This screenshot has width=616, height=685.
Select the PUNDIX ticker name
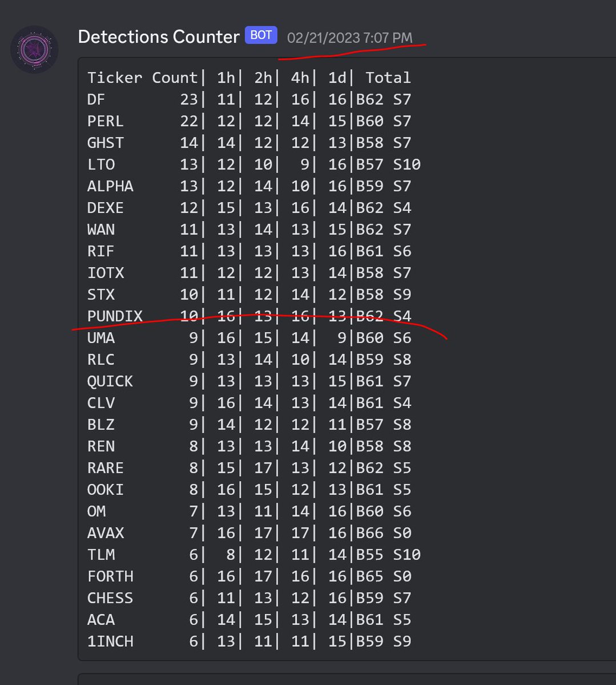pyautogui.click(x=115, y=316)
